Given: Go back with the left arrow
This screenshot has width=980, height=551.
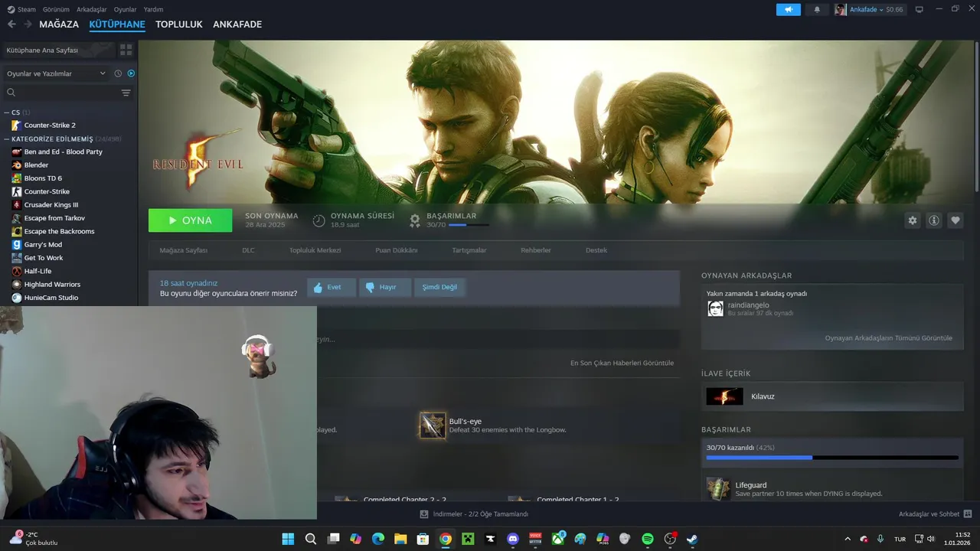Looking at the screenshot, I should (11, 24).
